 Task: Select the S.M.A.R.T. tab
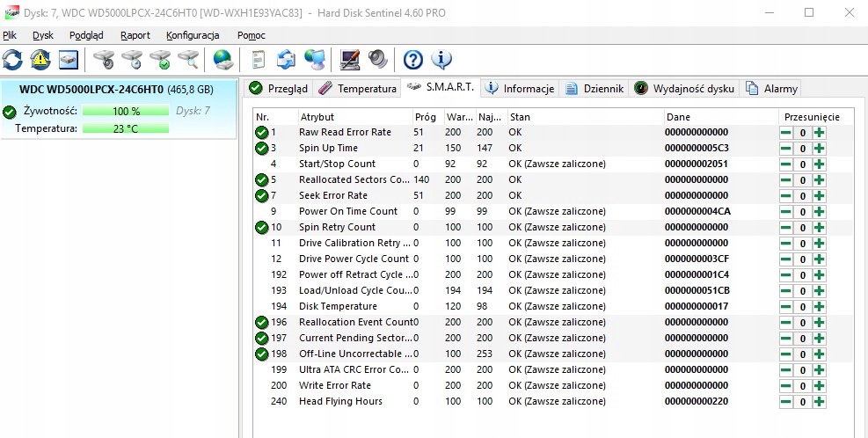(x=440, y=87)
